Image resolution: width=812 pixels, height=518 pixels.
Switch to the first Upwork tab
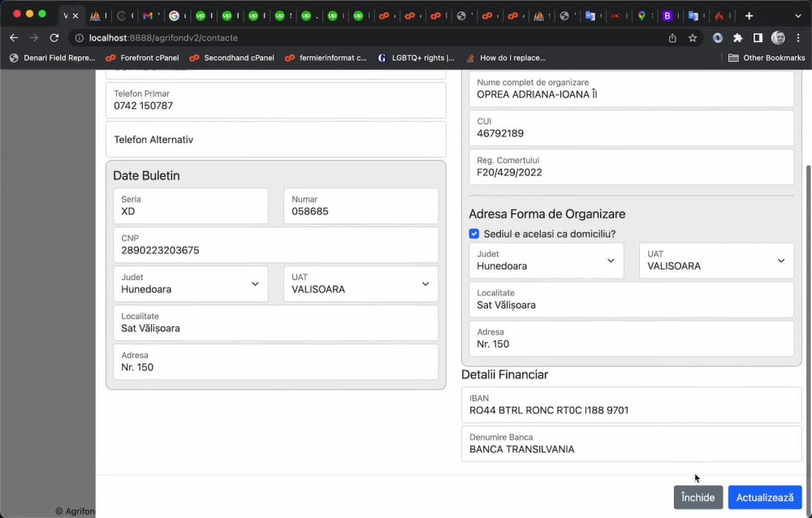click(x=201, y=16)
